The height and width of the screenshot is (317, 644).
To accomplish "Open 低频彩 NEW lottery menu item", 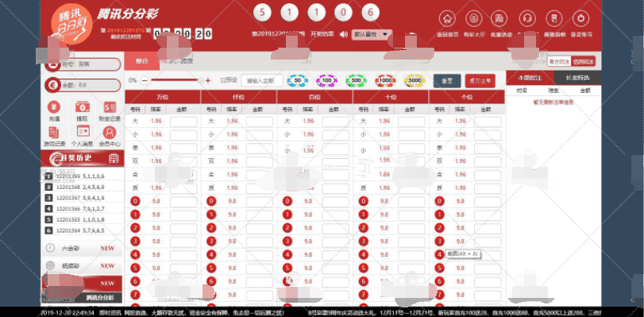I will coord(82,266).
